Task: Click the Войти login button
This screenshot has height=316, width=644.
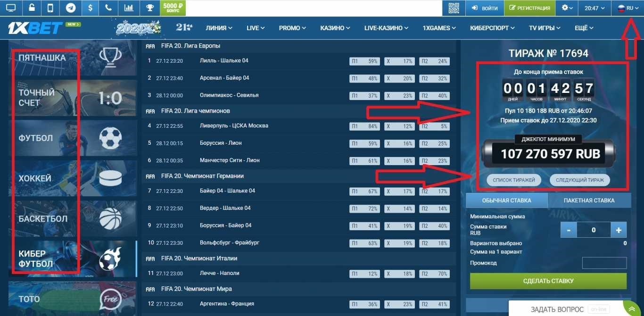Action: pyautogui.click(x=484, y=8)
